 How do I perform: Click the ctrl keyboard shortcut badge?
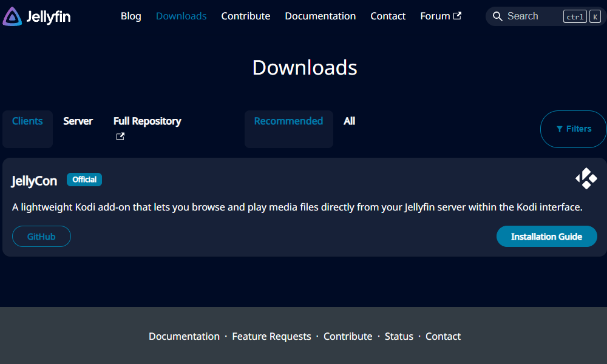[575, 16]
